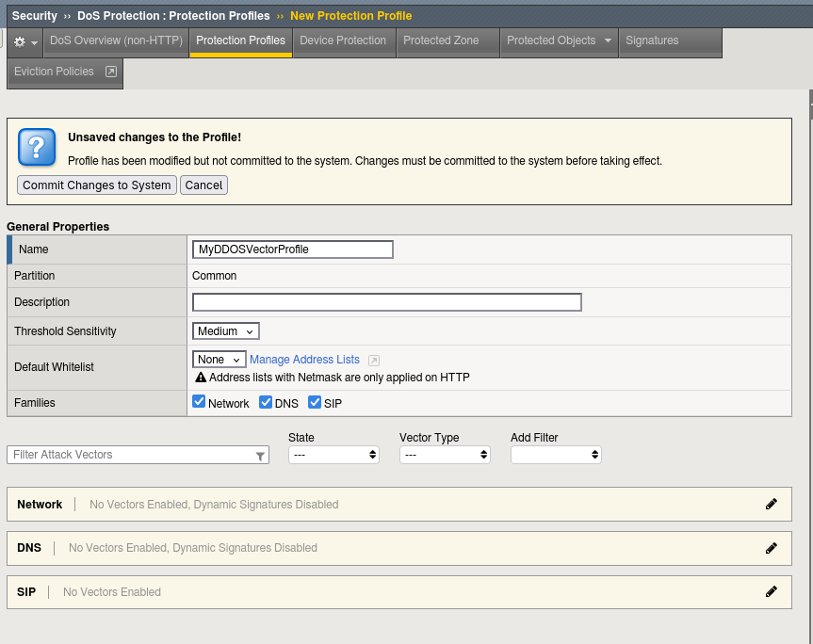The width and height of the screenshot is (813, 644).
Task: Toggle the SIP family checkbox
Action: (x=315, y=402)
